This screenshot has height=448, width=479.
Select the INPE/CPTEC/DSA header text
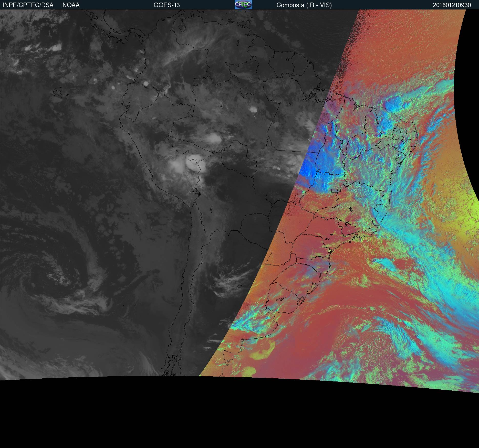pyautogui.click(x=28, y=5)
